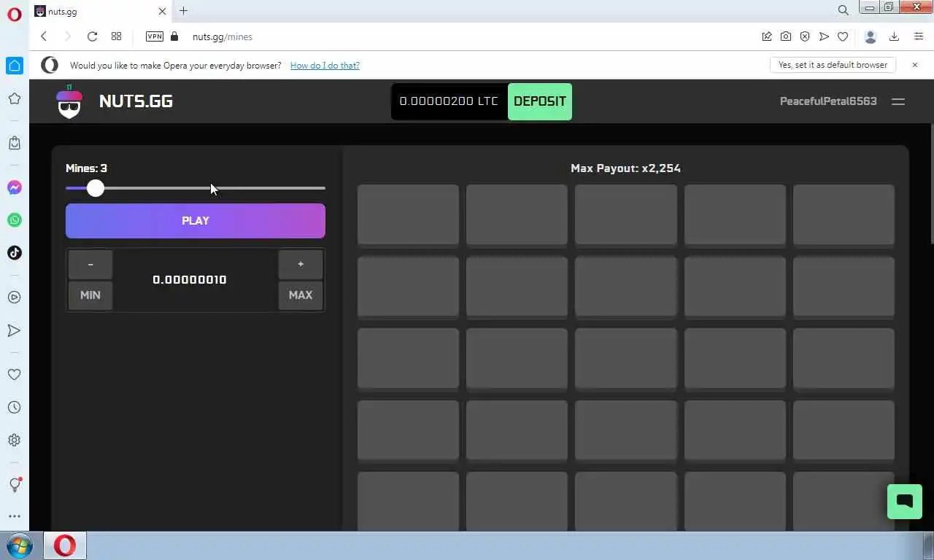934x560 pixels.
Task: Go back with the browser back arrow
Action: [44, 36]
